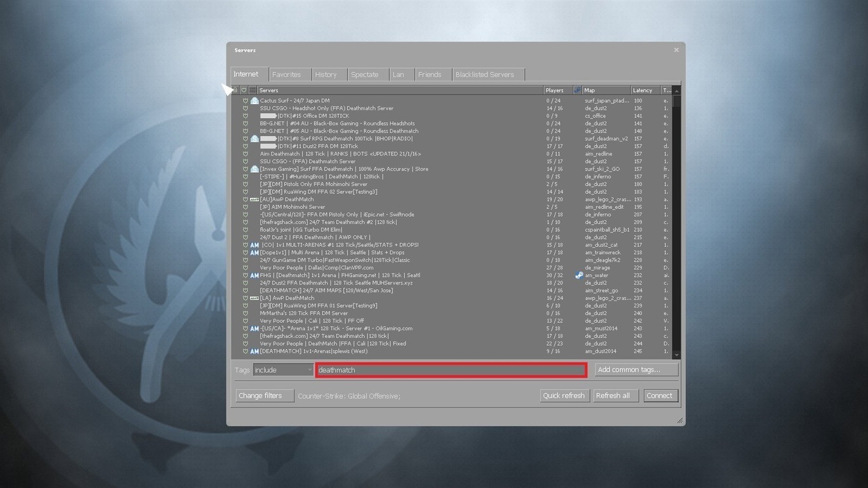Sort list by the Latency column header
The height and width of the screenshot is (488, 868).
(x=645, y=90)
